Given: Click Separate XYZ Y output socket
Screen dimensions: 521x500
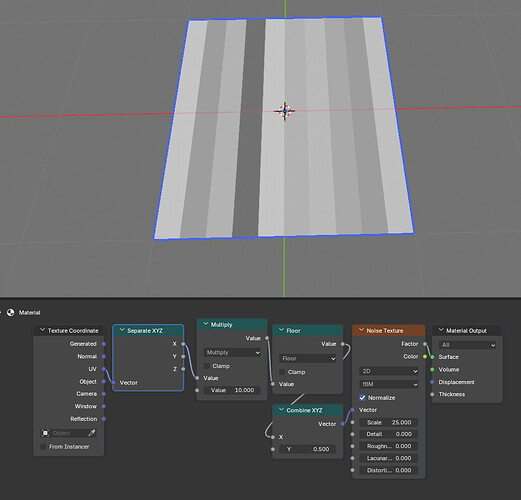Looking at the screenshot, I should pos(183,356).
